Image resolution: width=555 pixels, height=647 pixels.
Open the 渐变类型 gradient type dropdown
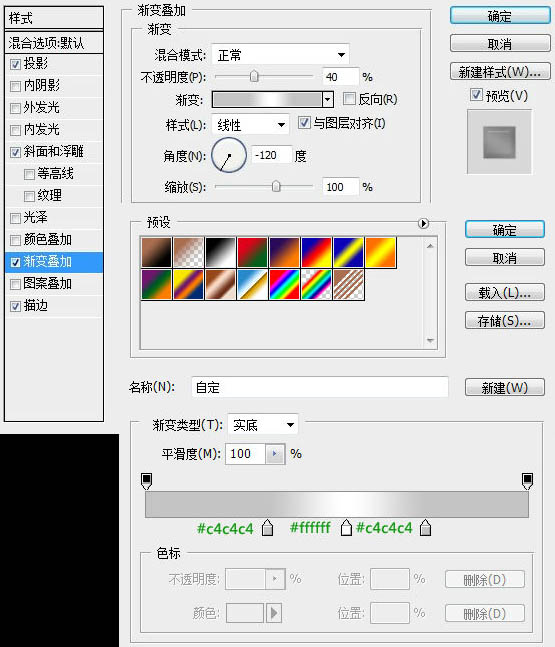[263, 425]
